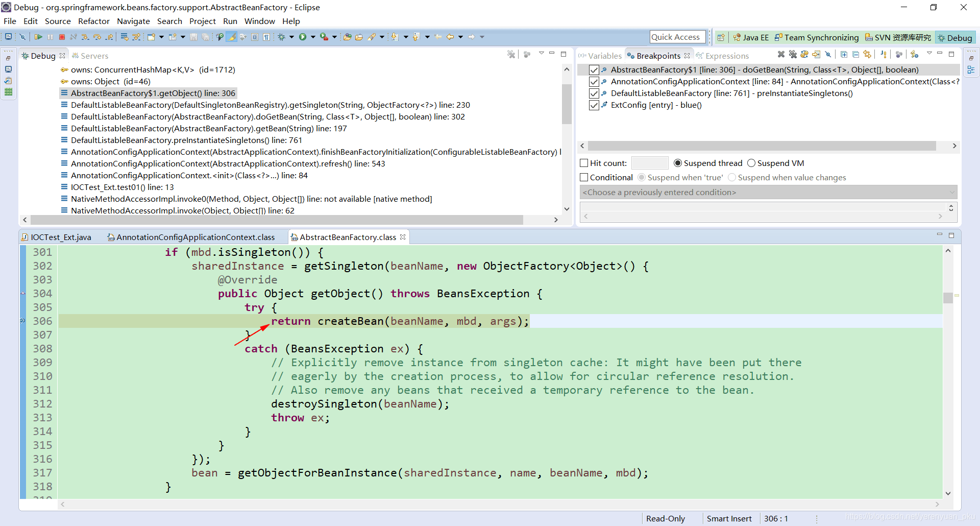980x526 pixels.
Task: Toggle Mark Occurrences highlighter icon
Action: coord(231,37)
